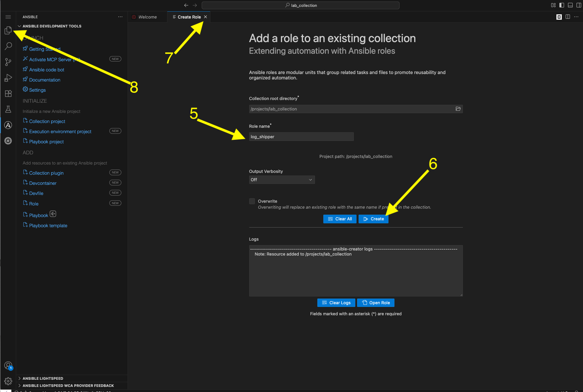Toggle the primary side bar visibility
Screen dimensions: 583x392
tap(562, 5)
